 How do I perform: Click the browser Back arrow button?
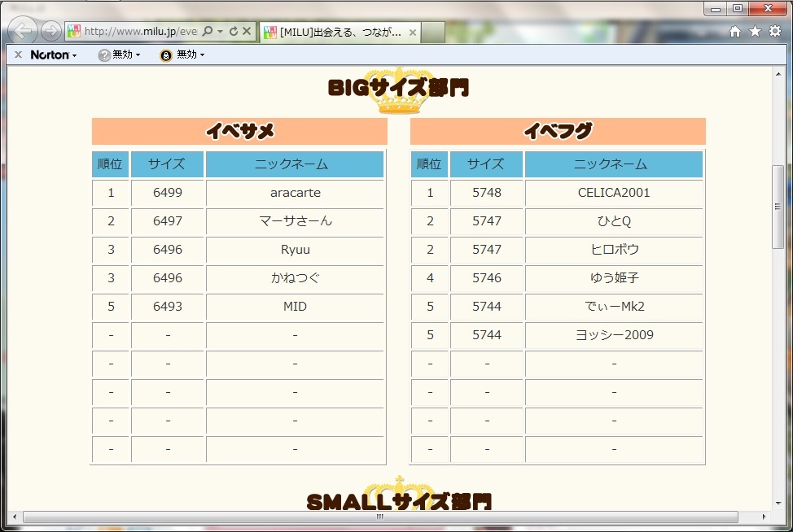coord(24,31)
